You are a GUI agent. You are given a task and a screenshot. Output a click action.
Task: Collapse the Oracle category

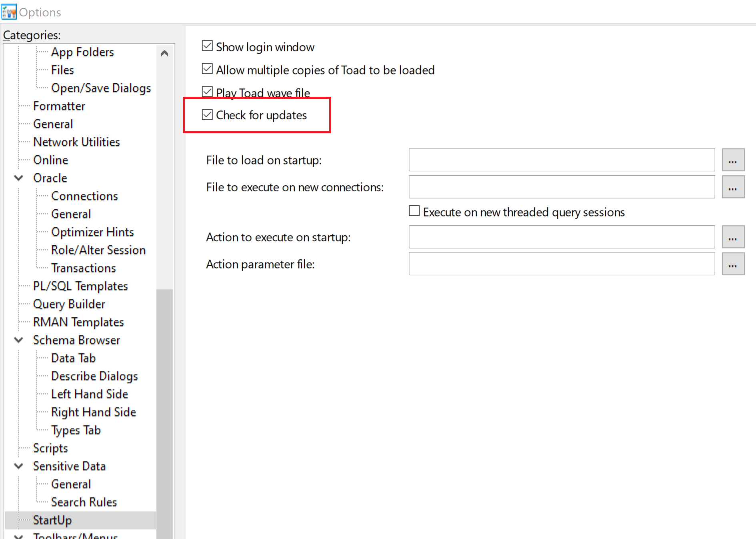point(18,178)
